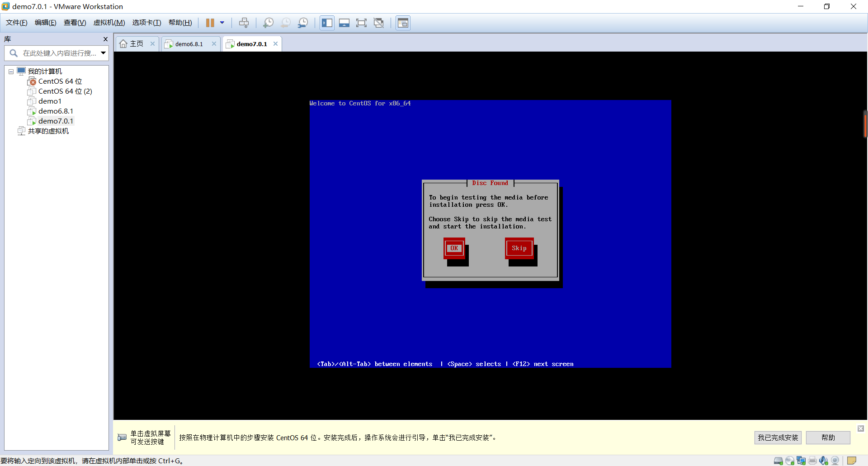Click the message log note icon
The width and height of the screenshot is (868, 466).
coord(852,461)
